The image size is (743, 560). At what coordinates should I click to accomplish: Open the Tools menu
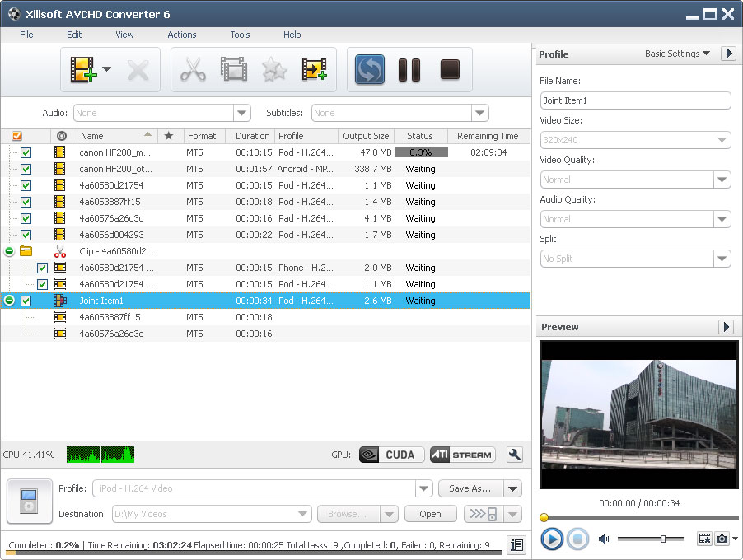point(240,35)
